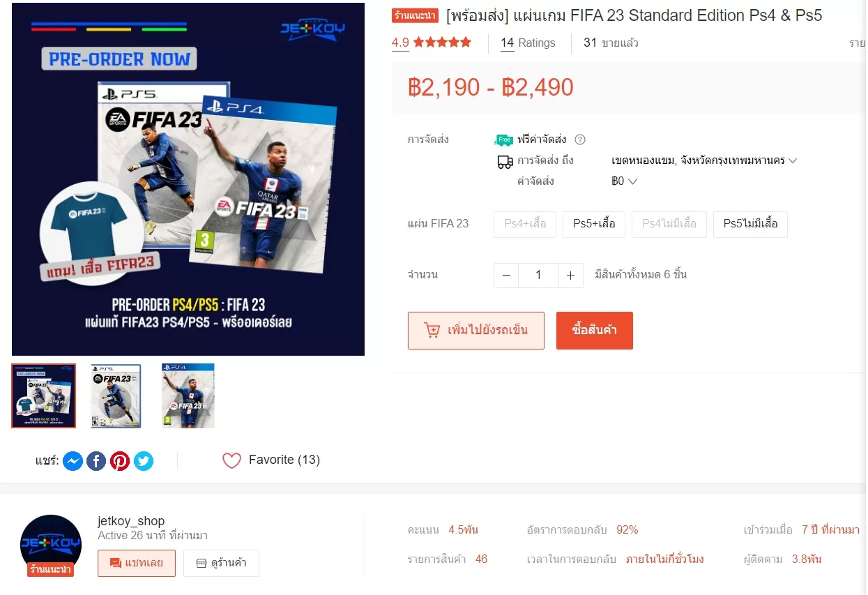868x595 pixels.
Task: Share product via Facebook Messenger icon
Action: (x=73, y=461)
